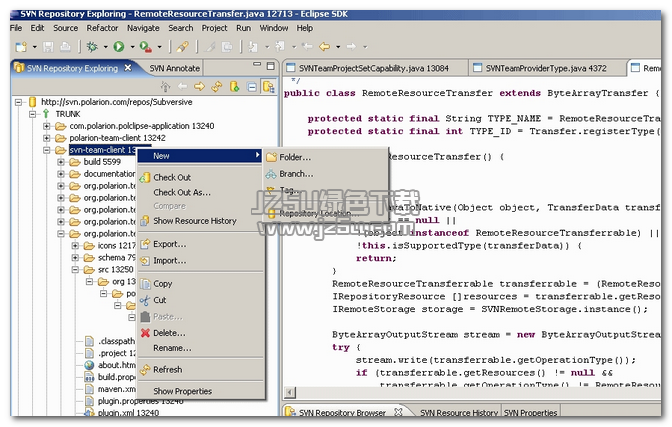Launch Debug with the bug icon
The image size is (672, 427).
click(92, 46)
